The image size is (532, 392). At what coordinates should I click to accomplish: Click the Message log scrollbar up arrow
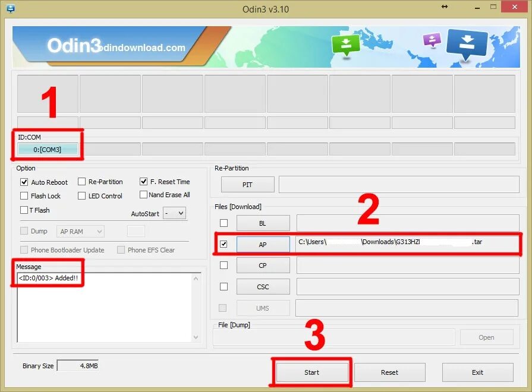[x=196, y=279]
